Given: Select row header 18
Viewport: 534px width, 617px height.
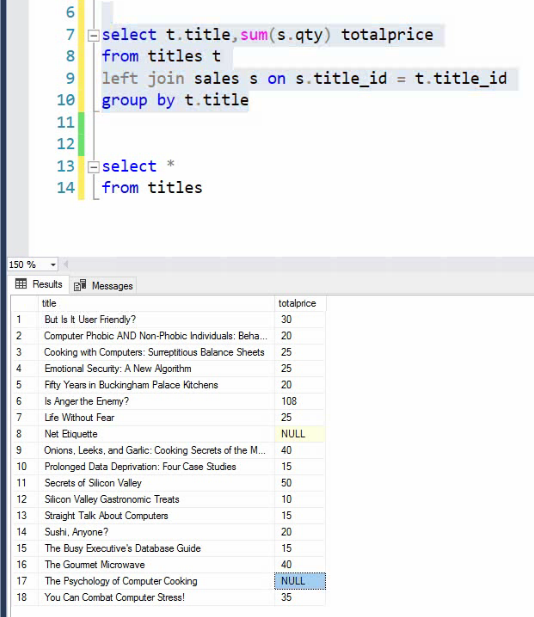Looking at the screenshot, I should pos(25,597).
